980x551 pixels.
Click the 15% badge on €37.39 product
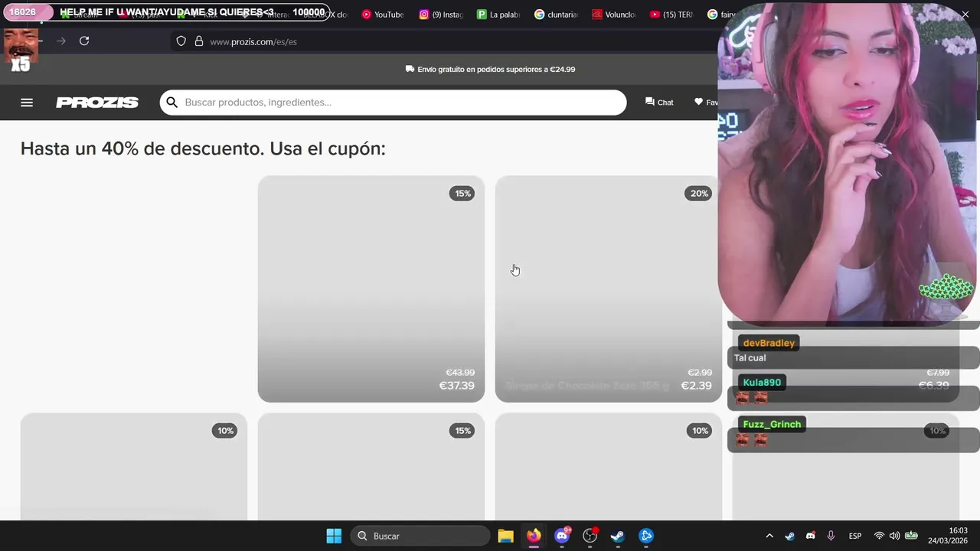click(463, 194)
